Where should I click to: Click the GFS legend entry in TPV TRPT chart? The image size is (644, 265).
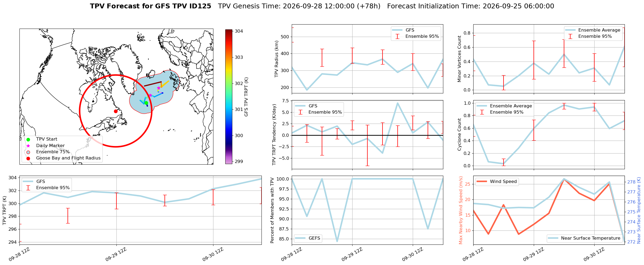[x=34, y=182]
